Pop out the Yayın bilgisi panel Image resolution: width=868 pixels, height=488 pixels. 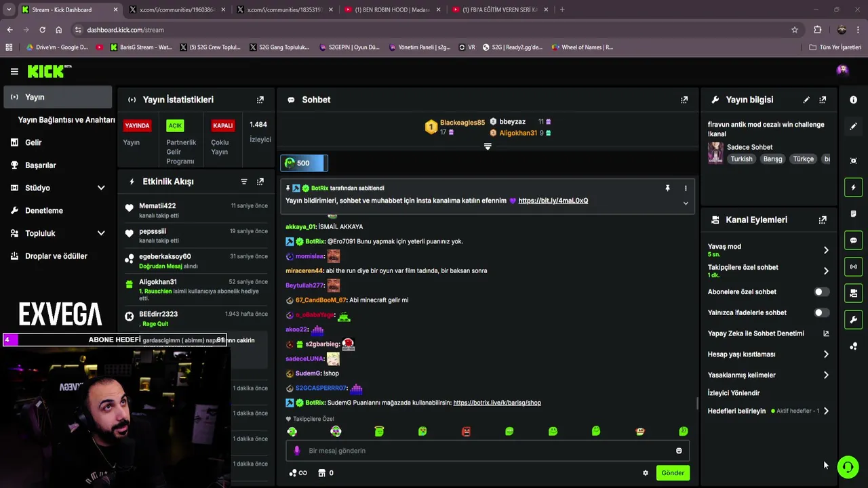tap(823, 100)
